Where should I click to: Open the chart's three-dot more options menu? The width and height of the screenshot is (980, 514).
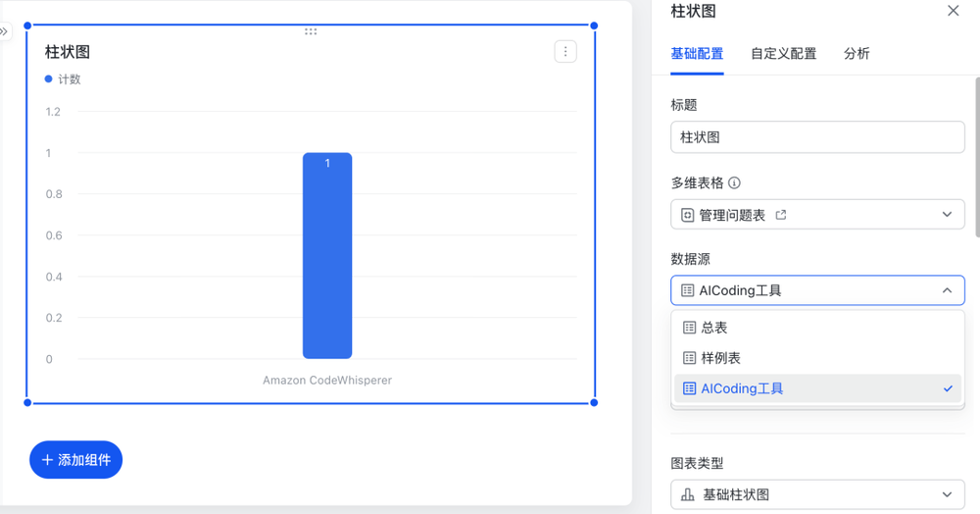565,51
